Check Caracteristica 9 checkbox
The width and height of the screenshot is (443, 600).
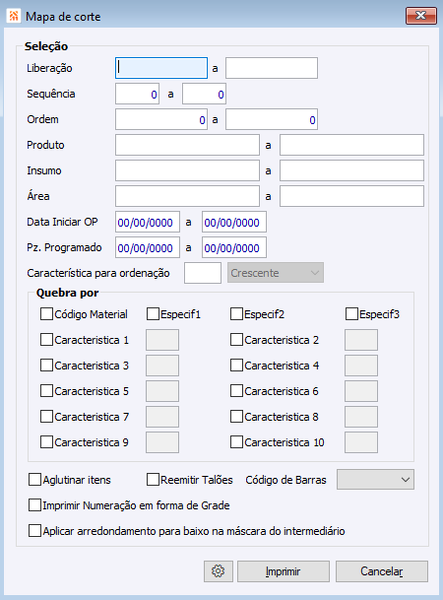click(x=46, y=442)
